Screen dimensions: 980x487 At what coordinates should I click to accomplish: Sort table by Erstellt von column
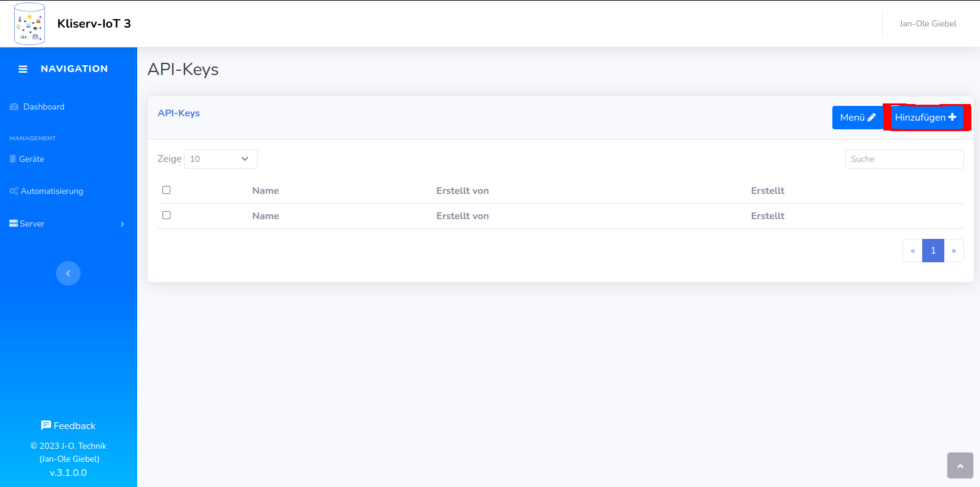[x=463, y=191]
